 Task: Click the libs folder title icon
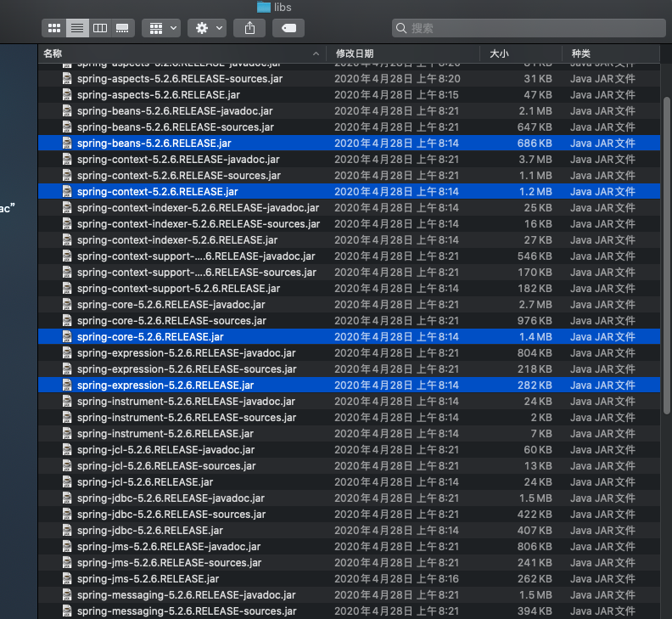(x=264, y=7)
